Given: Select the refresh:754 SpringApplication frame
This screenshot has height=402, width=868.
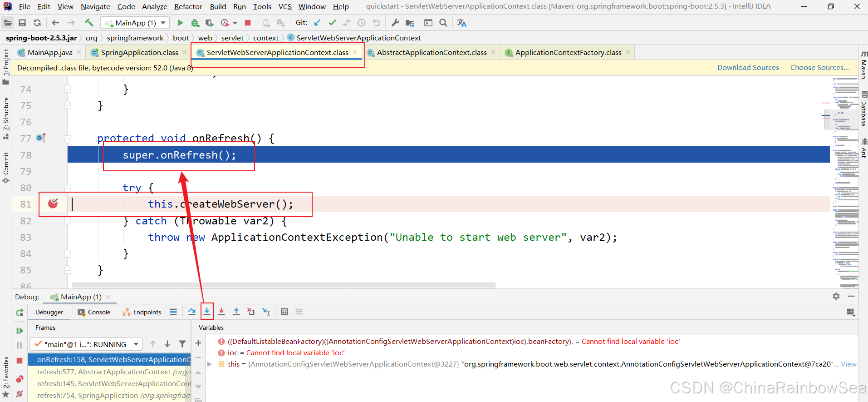Looking at the screenshot, I should 109,395.
